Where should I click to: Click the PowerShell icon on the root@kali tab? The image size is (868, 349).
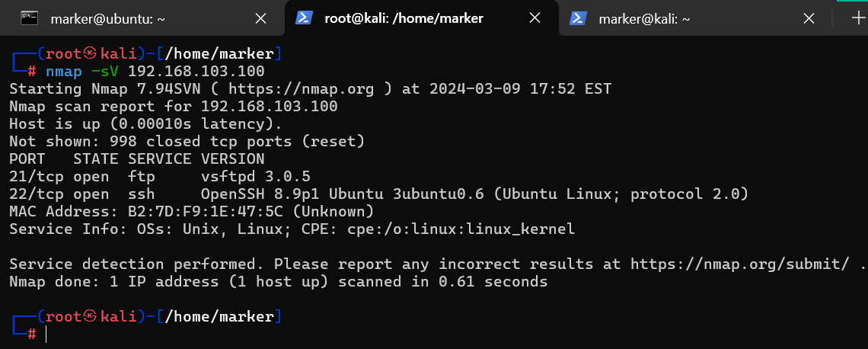pos(304,18)
